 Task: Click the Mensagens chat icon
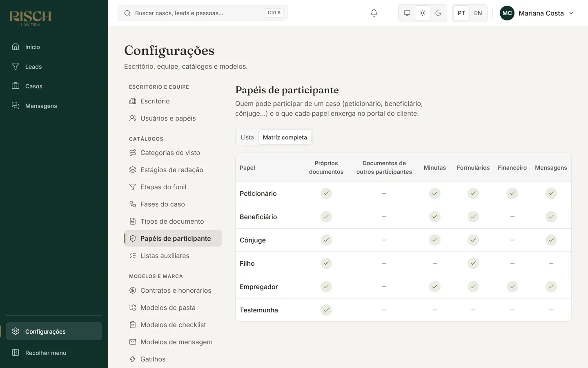[16, 105]
